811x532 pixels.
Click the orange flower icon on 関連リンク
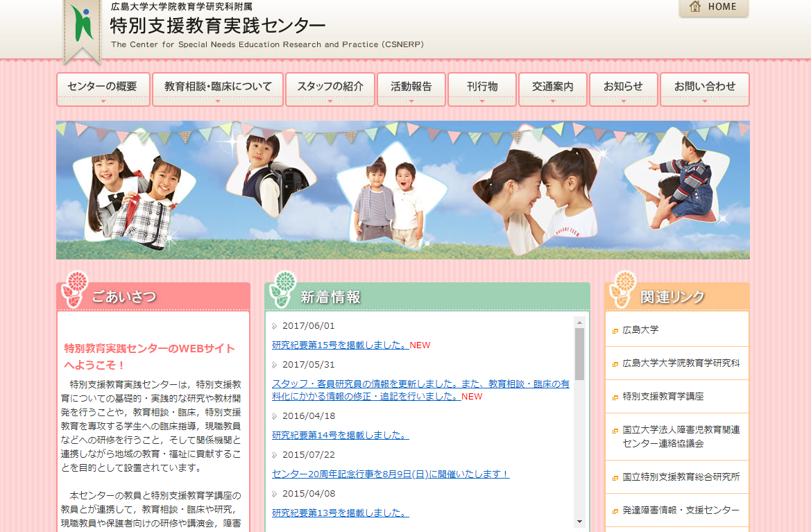(x=623, y=289)
